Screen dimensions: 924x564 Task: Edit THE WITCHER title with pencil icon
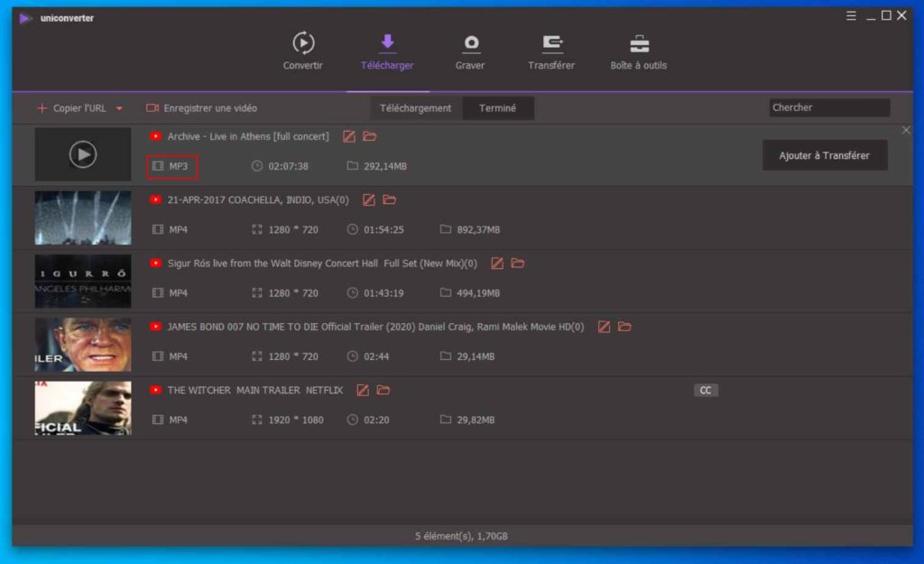(x=363, y=391)
